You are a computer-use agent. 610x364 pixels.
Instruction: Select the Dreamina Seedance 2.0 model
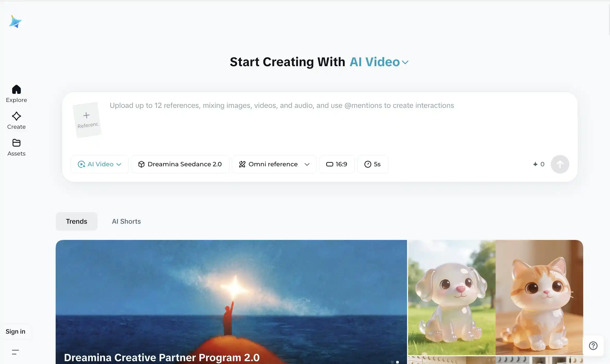pyautogui.click(x=180, y=164)
